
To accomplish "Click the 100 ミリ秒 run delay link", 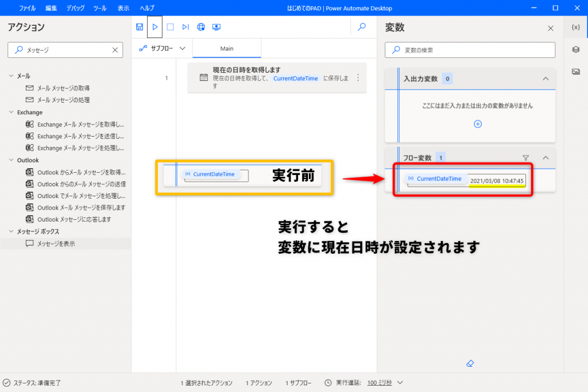I will tap(380, 383).
